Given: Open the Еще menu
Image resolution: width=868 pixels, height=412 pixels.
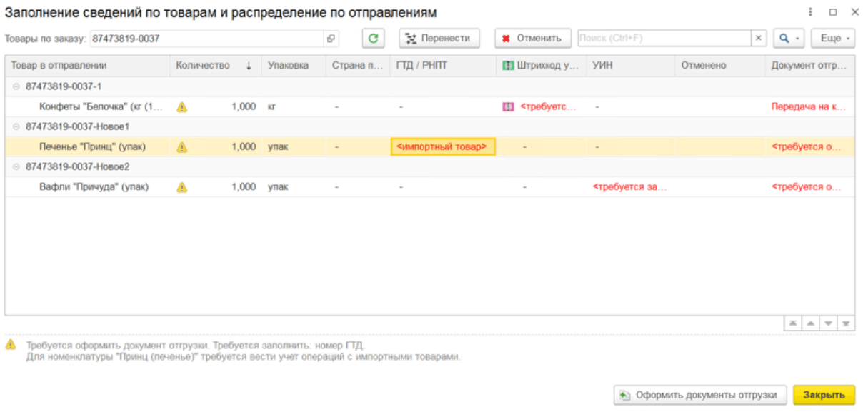Looking at the screenshot, I should tap(833, 38).
